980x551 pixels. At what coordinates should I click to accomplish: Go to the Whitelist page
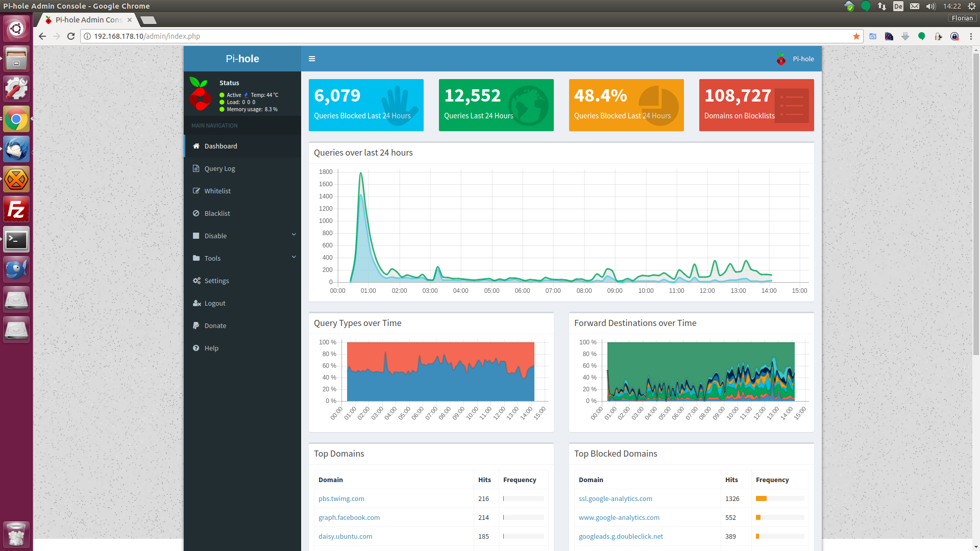(242, 191)
